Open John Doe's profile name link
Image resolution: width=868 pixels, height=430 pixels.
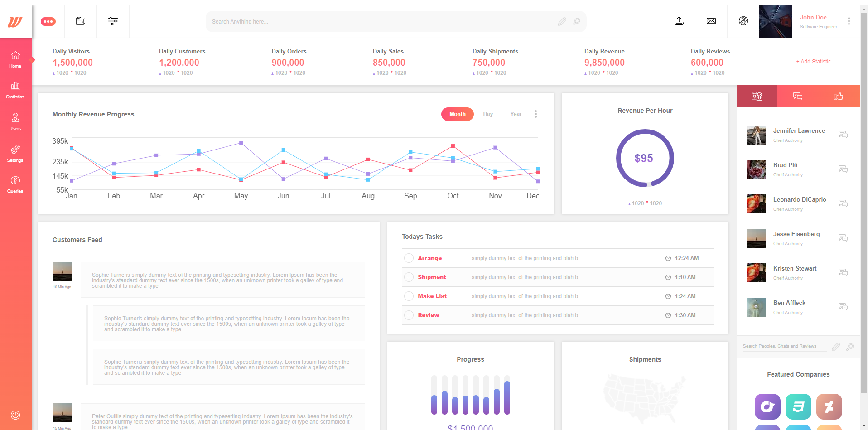click(x=813, y=17)
